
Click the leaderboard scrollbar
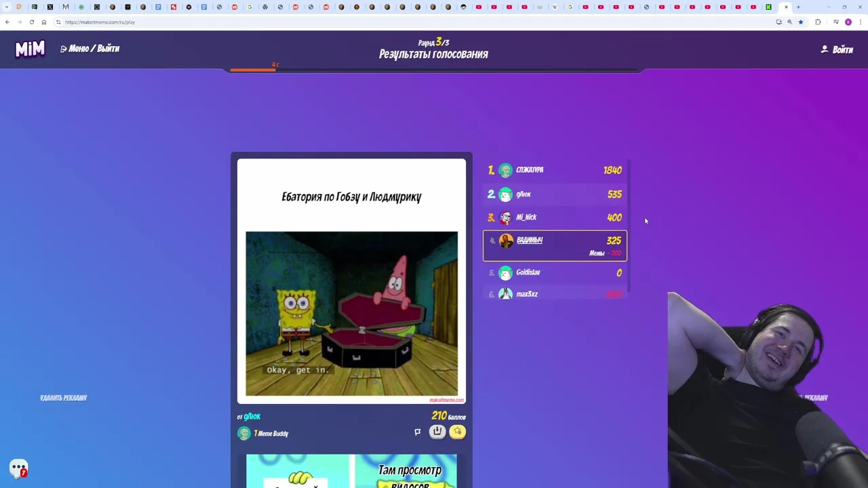630,227
